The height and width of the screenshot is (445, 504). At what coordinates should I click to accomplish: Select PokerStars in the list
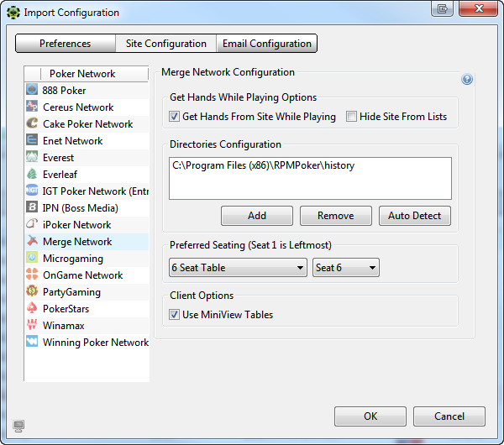click(87, 308)
